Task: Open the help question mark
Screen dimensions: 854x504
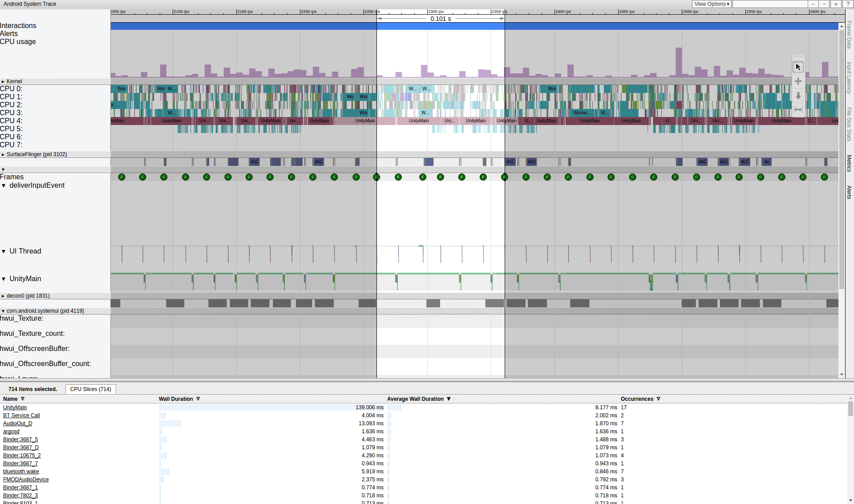Action: pos(848,4)
